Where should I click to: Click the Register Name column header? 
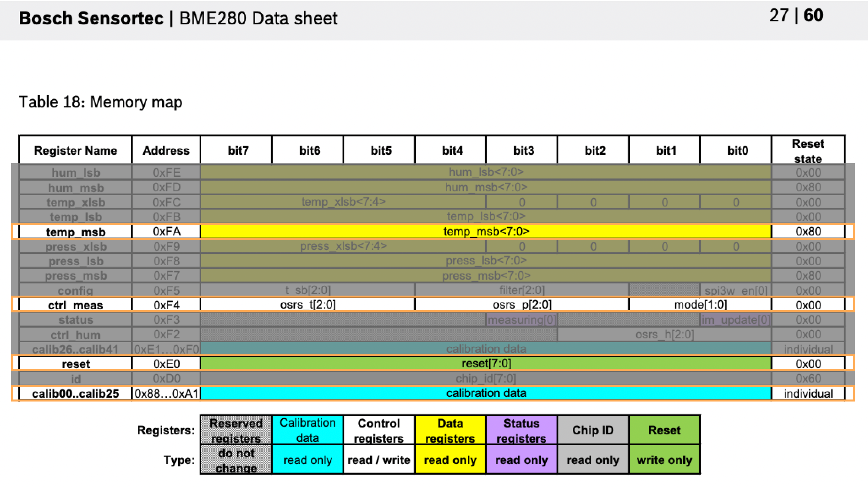pos(75,150)
